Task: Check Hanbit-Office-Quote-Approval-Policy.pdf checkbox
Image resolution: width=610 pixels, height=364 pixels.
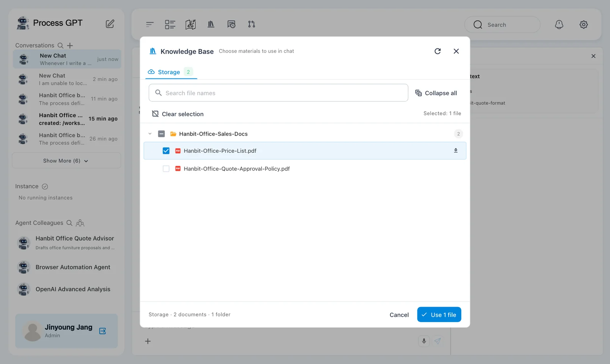Action: pyautogui.click(x=166, y=169)
